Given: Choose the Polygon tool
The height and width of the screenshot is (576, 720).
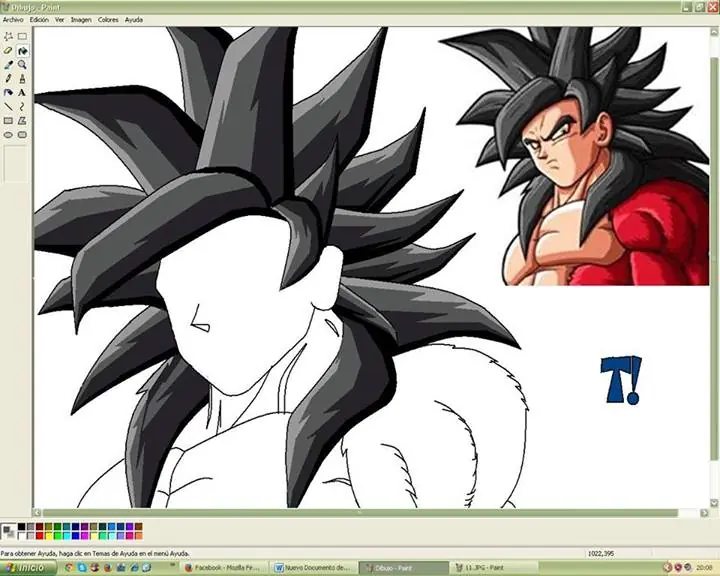Looking at the screenshot, I should [22, 121].
